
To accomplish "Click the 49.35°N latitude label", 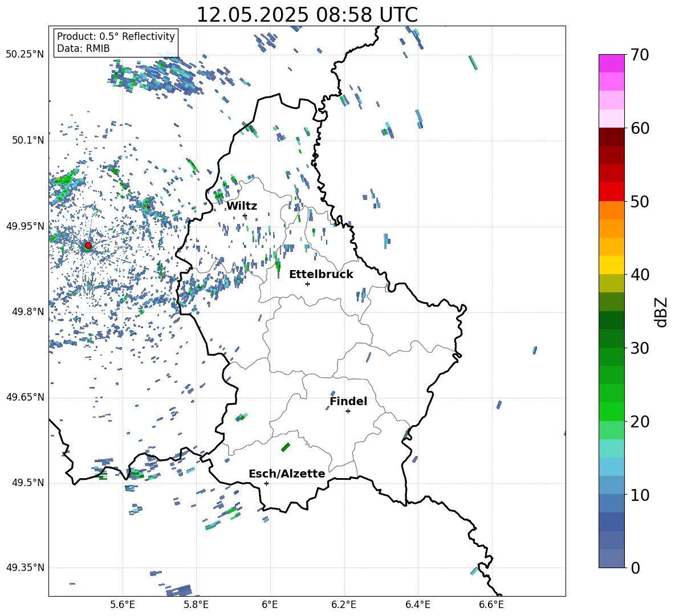I will click(x=25, y=568).
